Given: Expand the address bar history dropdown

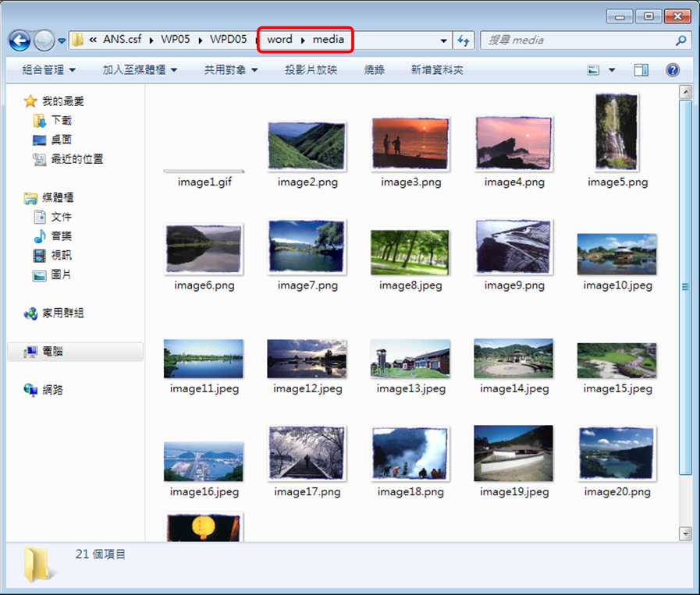Looking at the screenshot, I should click(443, 41).
